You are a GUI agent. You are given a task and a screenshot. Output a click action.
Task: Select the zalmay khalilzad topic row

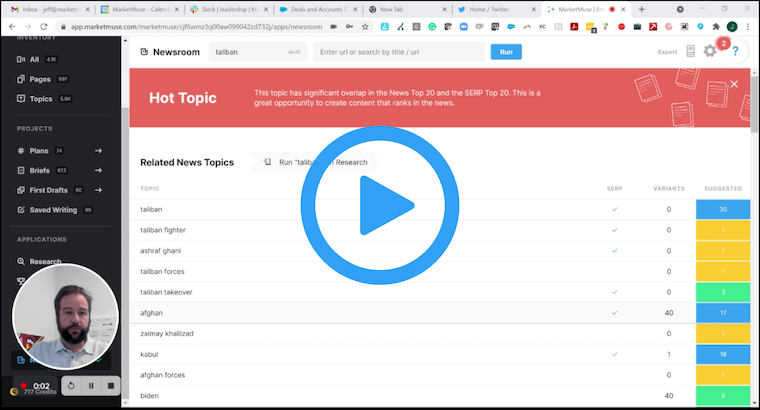pos(440,333)
